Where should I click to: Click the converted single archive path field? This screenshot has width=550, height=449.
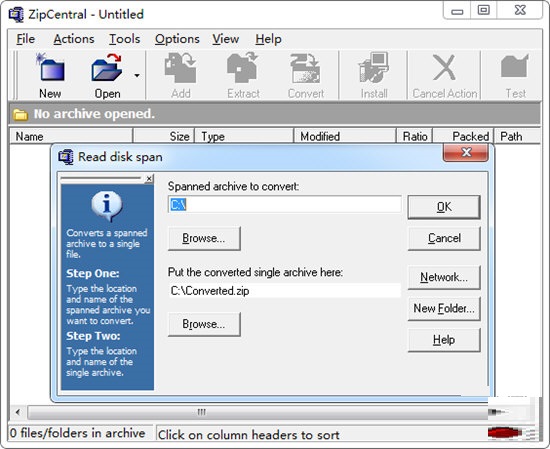click(x=284, y=291)
